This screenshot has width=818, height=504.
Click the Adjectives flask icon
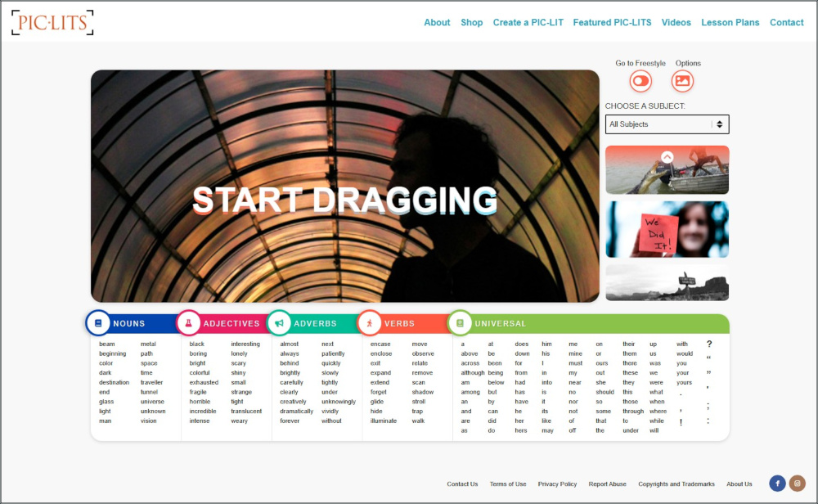[188, 323]
